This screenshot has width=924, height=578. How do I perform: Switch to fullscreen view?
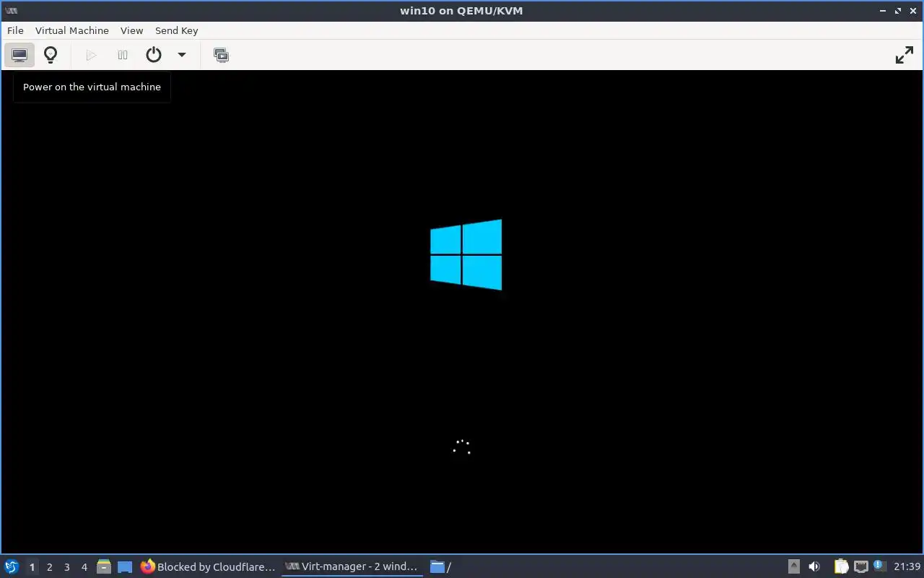tap(904, 55)
